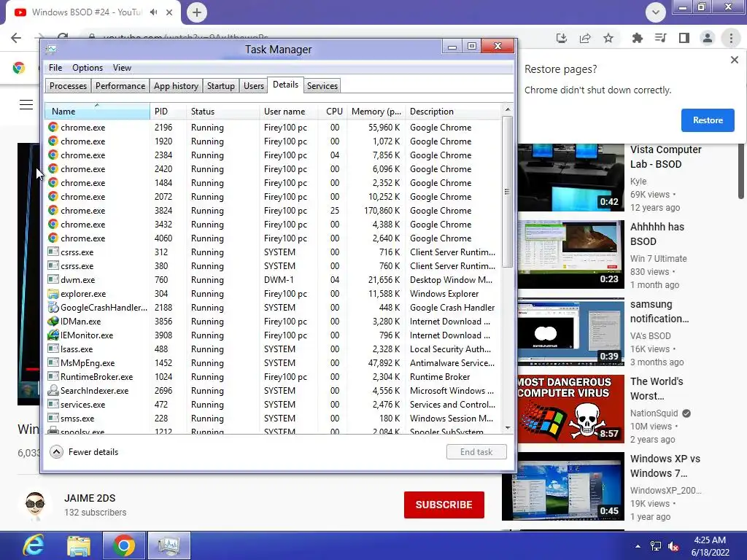Open Vista Computer Lab - BSOD thumbnail
The image size is (747, 560).
click(x=570, y=177)
